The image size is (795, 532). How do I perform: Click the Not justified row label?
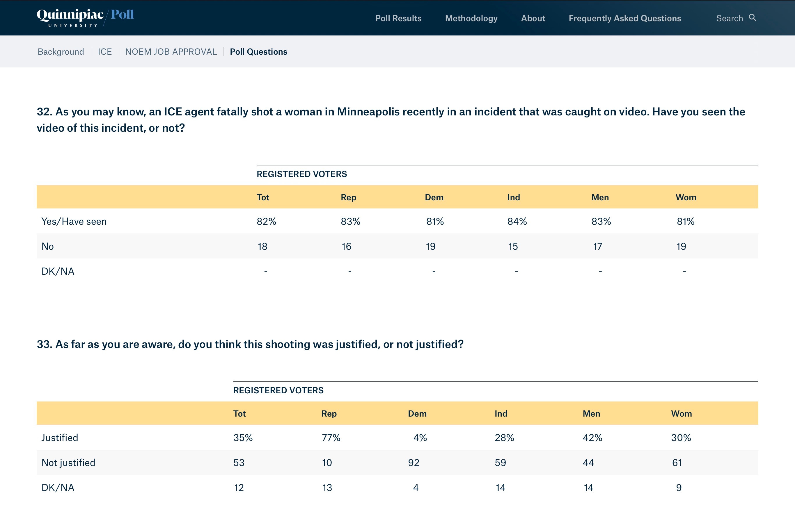[x=68, y=463]
